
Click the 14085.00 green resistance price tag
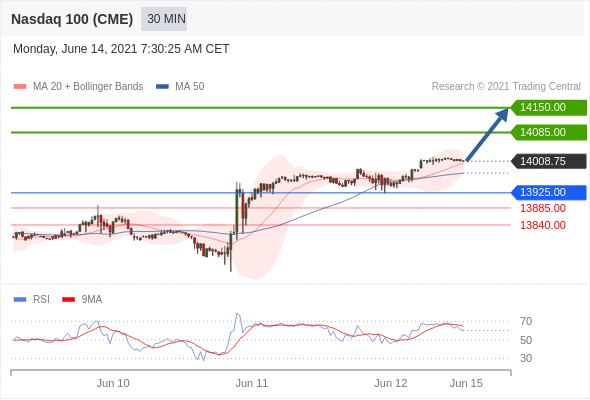pyautogui.click(x=549, y=132)
